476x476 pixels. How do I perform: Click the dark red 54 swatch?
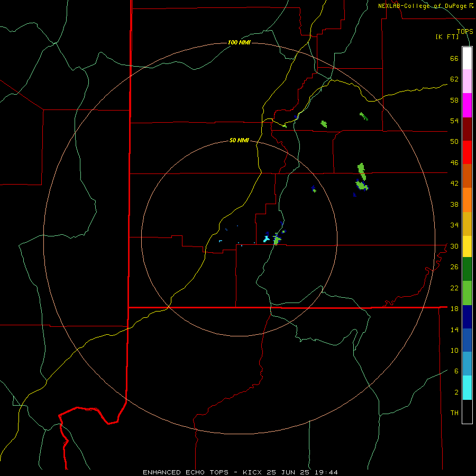467,129
